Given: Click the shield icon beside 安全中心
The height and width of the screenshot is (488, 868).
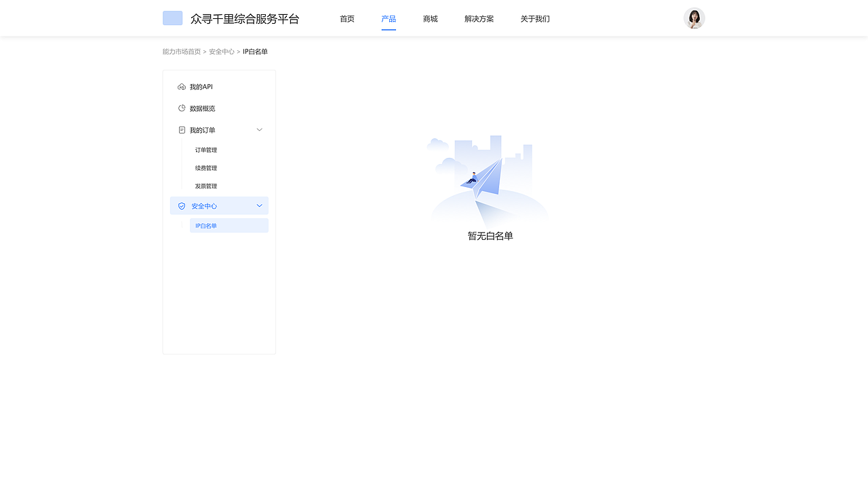Looking at the screenshot, I should pyautogui.click(x=181, y=205).
